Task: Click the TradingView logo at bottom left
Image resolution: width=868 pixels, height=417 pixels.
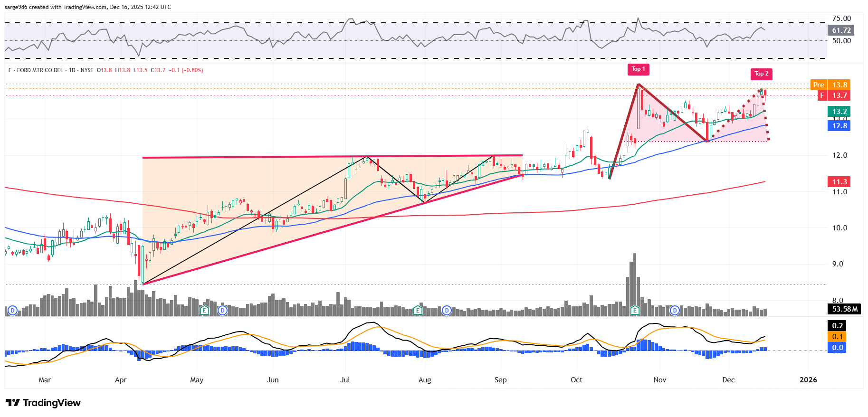Action: click(43, 403)
